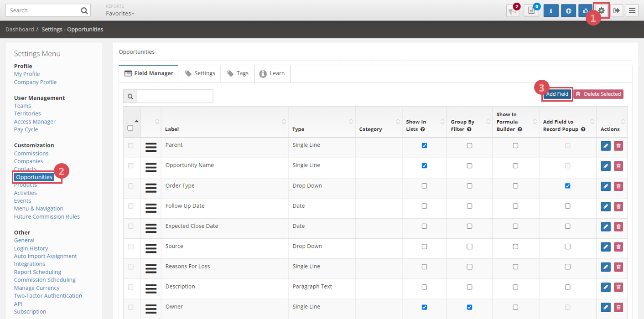Screen dimensions: 644x319
Task: Delete the Expected Close Date field
Action: 618,226
